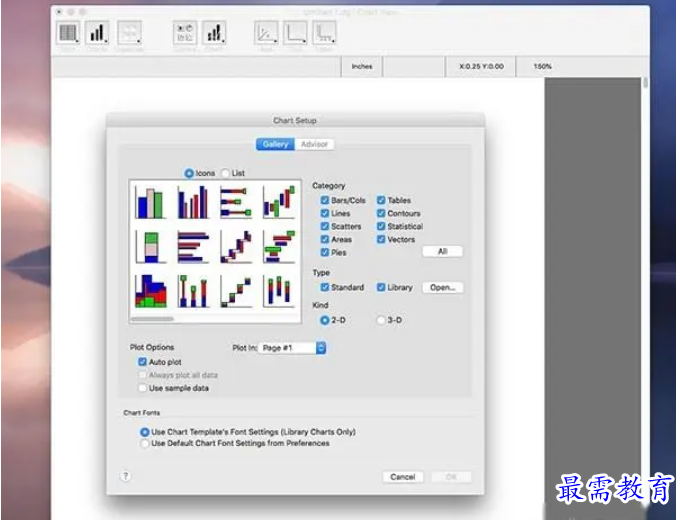Uncheck the Bars/Cols category checkbox
Image resolution: width=680 pixels, height=520 pixels.
[x=325, y=200]
